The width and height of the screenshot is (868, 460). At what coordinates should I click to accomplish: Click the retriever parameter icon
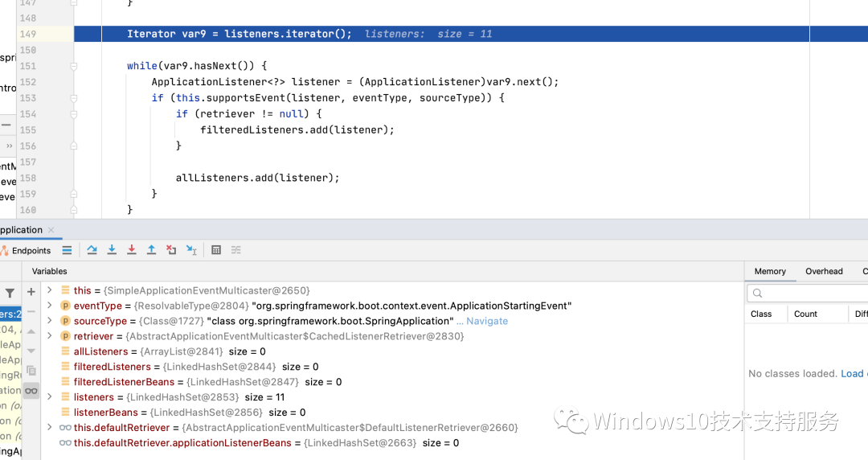[x=65, y=336]
